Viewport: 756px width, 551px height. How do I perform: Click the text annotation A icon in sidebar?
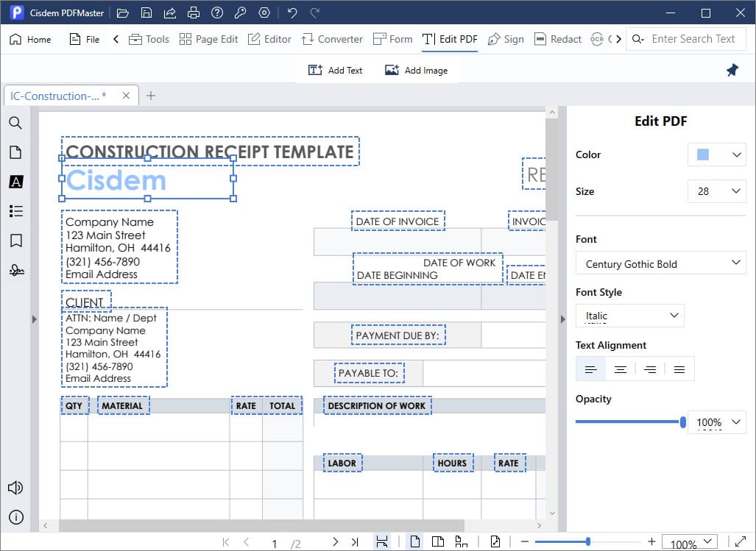pos(15,182)
